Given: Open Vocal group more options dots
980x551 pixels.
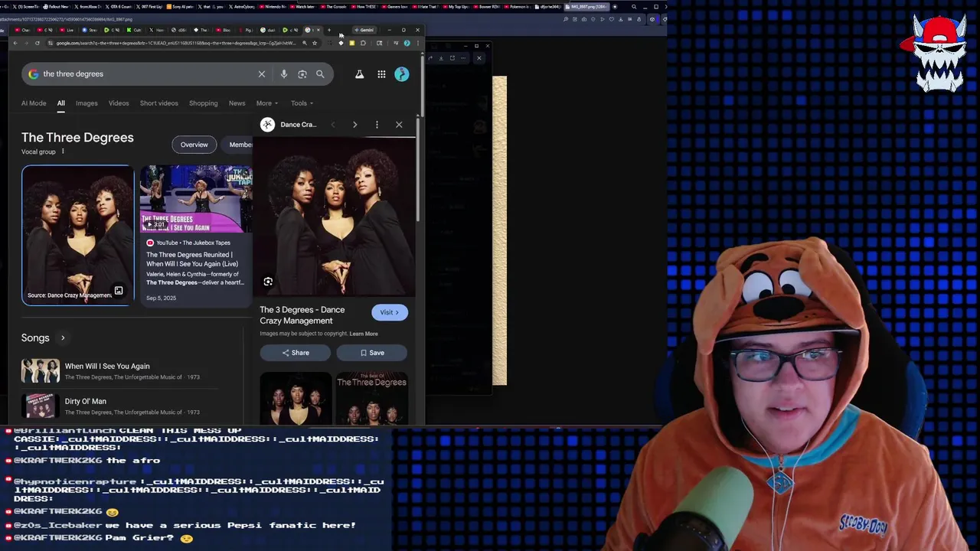Looking at the screenshot, I should point(63,152).
